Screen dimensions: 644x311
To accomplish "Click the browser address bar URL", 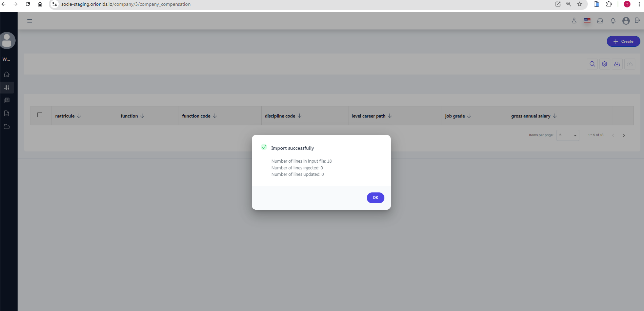I will [x=126, y=4].
